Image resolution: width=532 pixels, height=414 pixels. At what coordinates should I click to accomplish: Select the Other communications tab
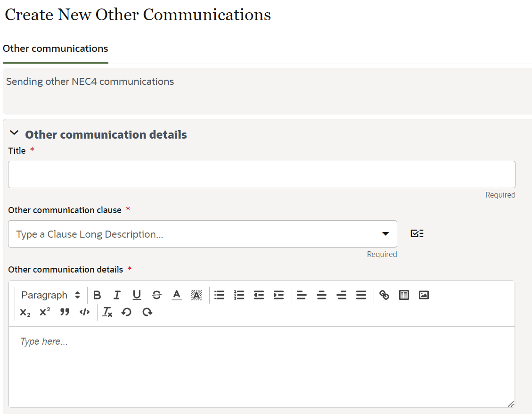[x=55, y=48]
